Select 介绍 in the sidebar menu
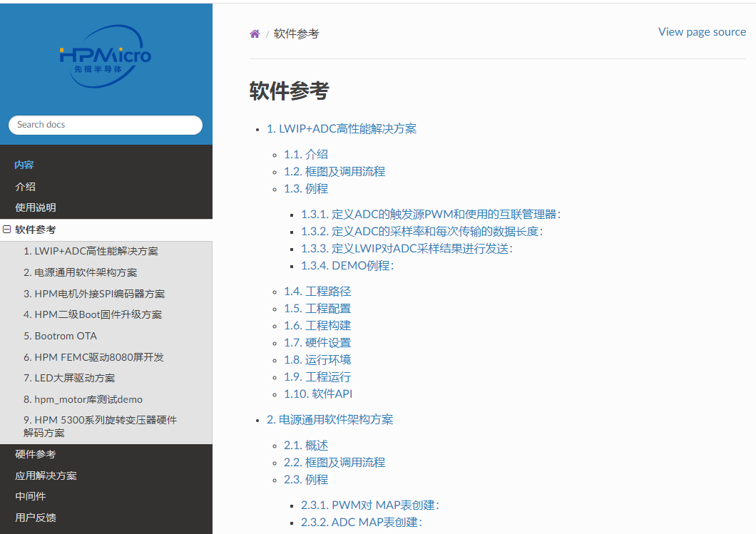This screenshot has width=756, height=534. pyautogui.click(x=26, y=187)
